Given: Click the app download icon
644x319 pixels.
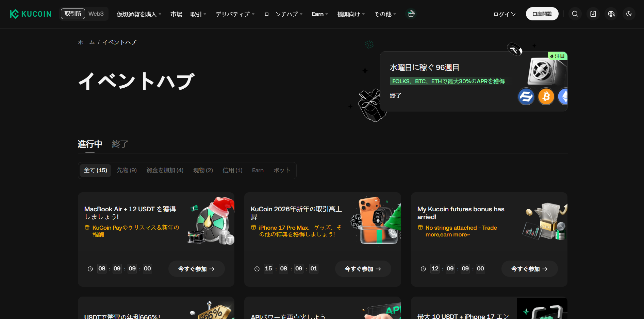Looking at the screenshot, I should (593, 14).
